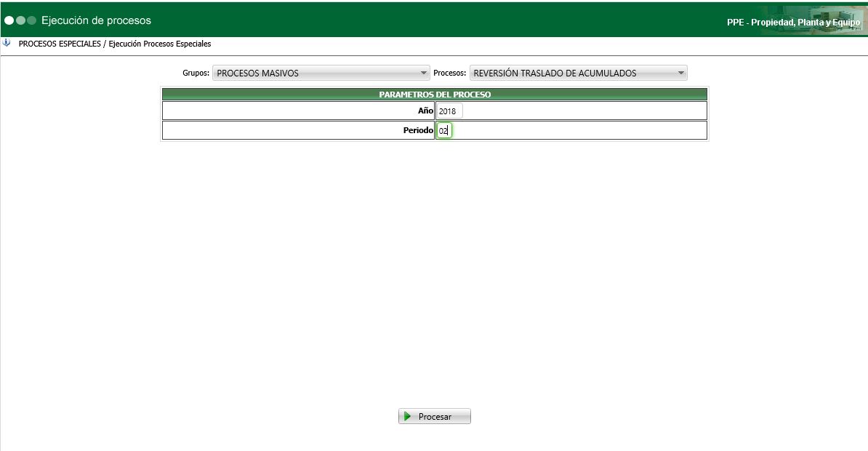Screen dimensions: 868x451
Task: Click the PARAMETROS DEL PROCESO header bar
Action: coord(434,94)
